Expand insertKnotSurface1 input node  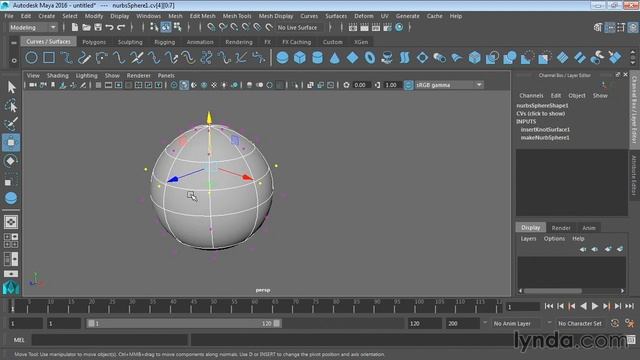[545, 129]
